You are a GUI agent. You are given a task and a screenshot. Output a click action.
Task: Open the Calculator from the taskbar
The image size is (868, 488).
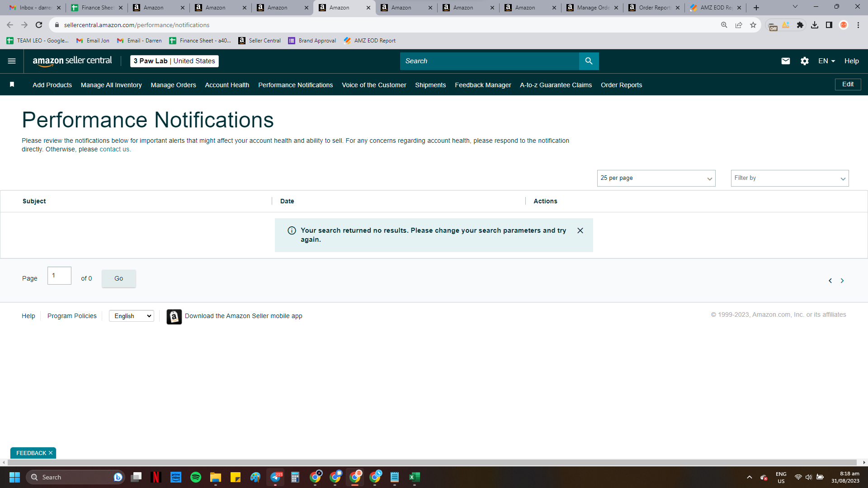295,477
